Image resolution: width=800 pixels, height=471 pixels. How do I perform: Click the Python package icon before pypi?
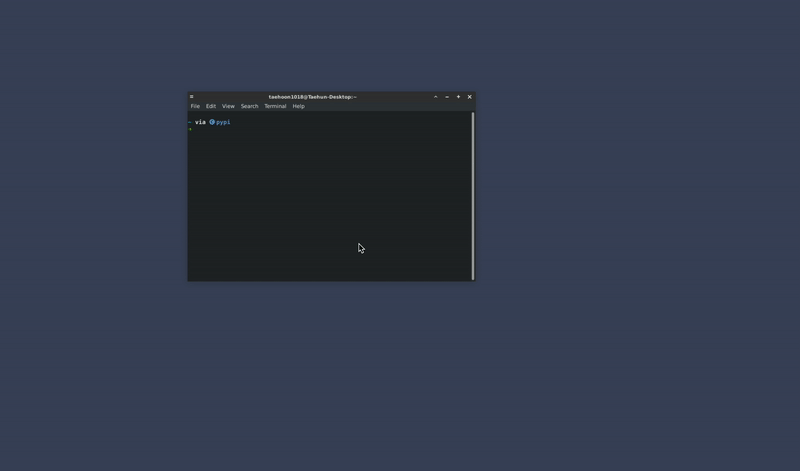[212, 122]
